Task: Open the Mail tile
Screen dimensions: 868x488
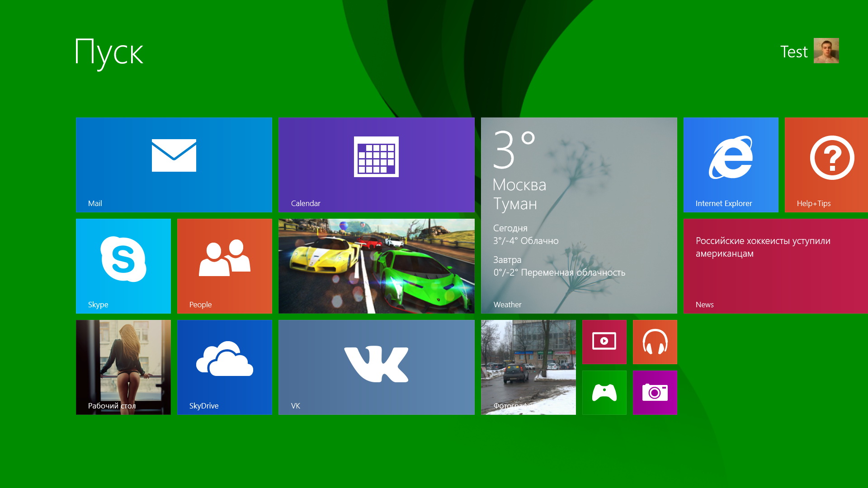Action: coord(174,165)
